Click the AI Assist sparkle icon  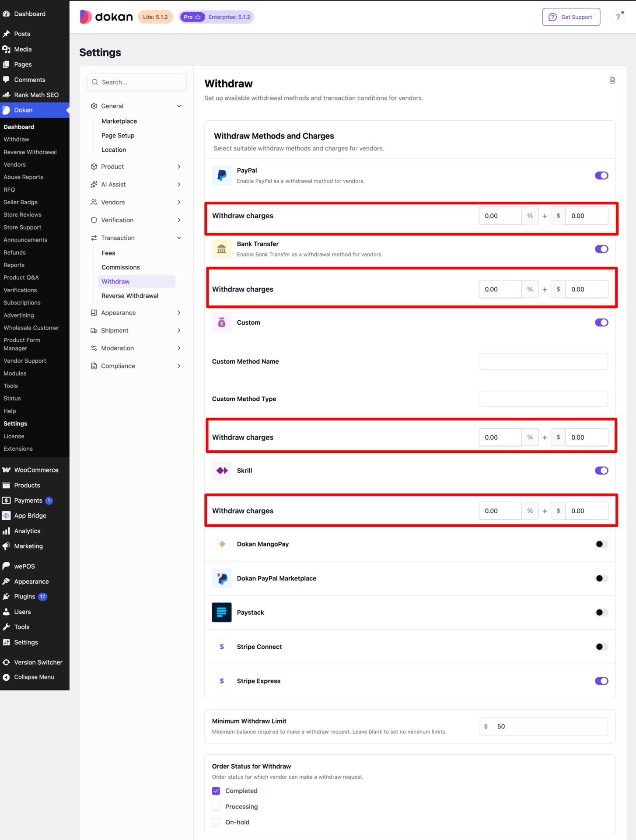point(94,185)
